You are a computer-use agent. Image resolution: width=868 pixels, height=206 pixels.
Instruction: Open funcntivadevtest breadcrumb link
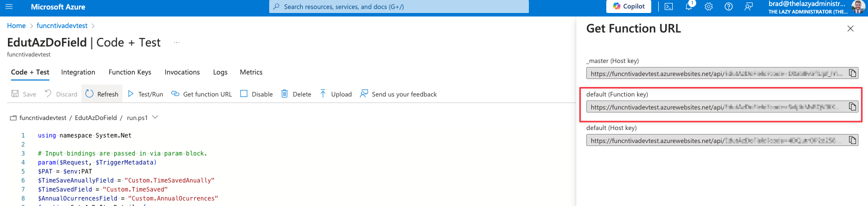click(62, 25)
